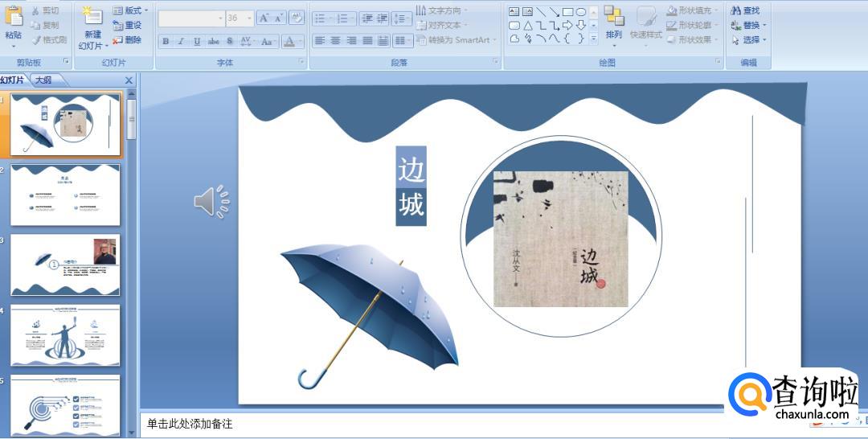The width and height of the screenshot is (868, 439).
Task: Choose the rounded rectangle shape
Action: pos(514,26)
